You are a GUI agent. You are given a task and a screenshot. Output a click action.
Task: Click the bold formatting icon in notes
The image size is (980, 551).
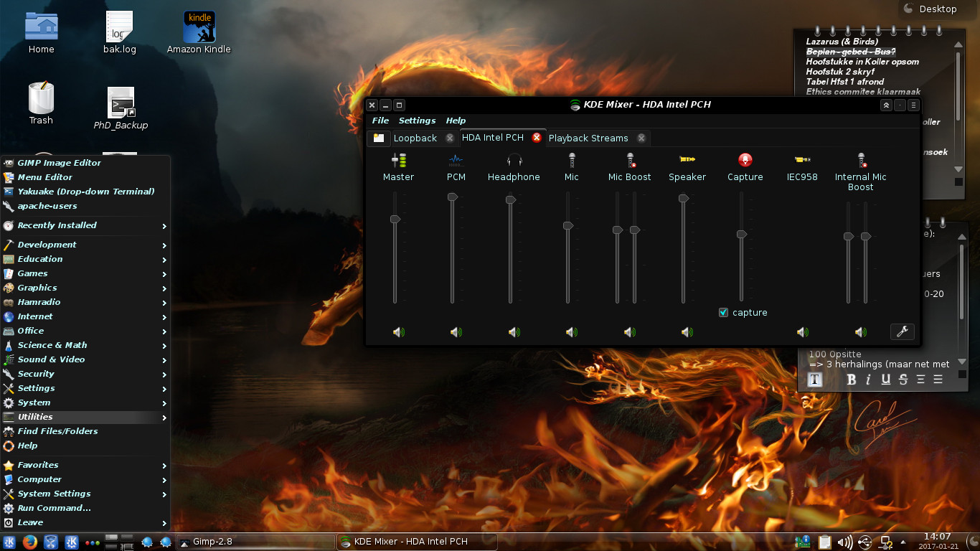(x=851, y=380)
